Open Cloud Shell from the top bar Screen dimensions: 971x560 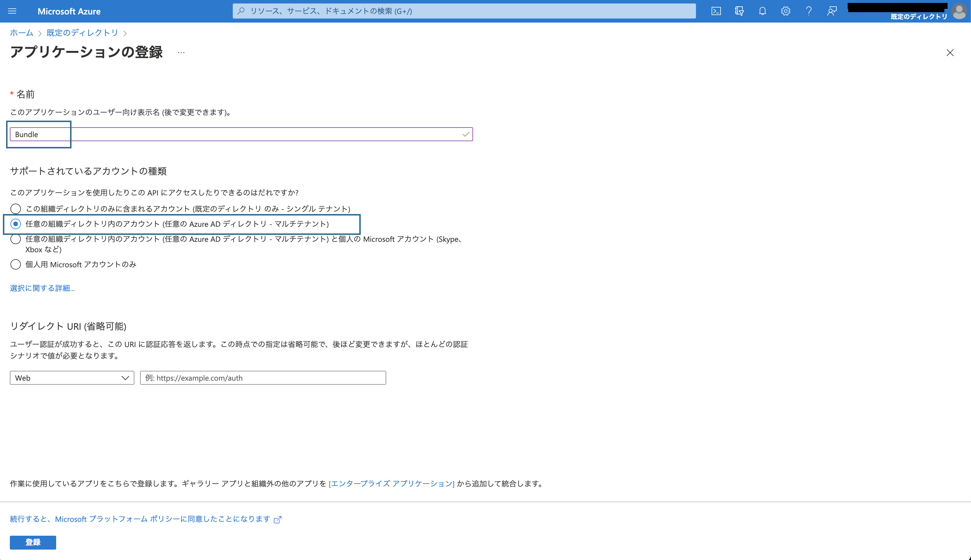click(x=716, y=11)
